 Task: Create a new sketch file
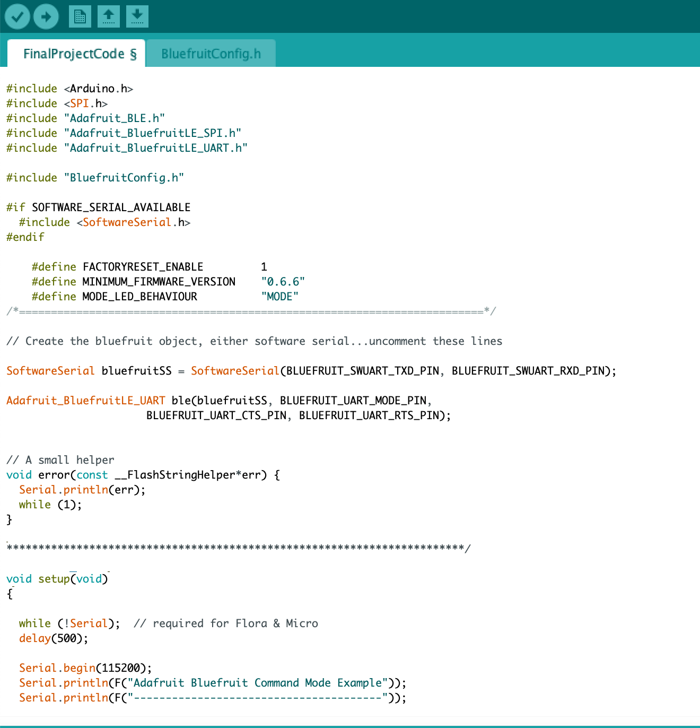pyautogui.click(x=80, y=16)
